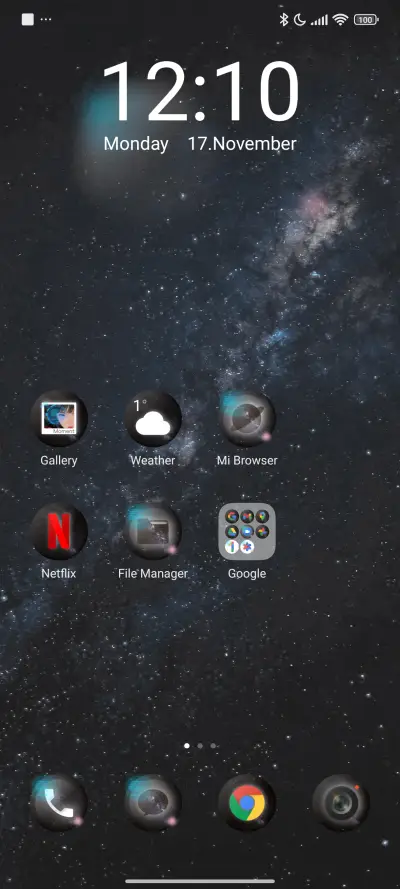Tap the first home screen page dot
This screenshot has width=400, height=889.
187,746
